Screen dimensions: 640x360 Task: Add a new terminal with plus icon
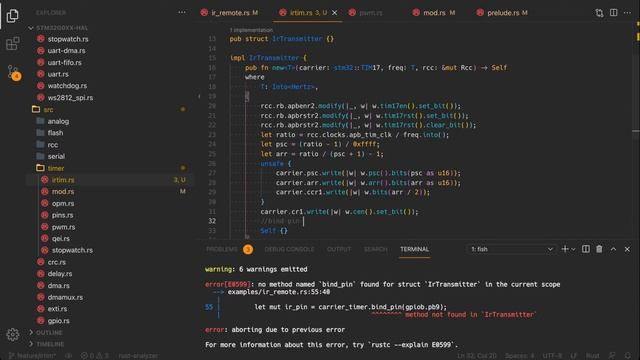[x=565, y=249]
